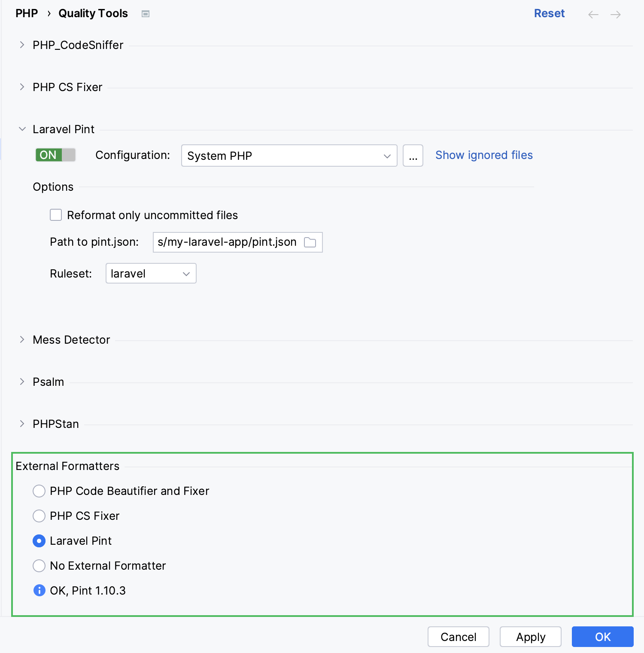Click the Quality Tools breadcrumb title

(x=93, y=13)
